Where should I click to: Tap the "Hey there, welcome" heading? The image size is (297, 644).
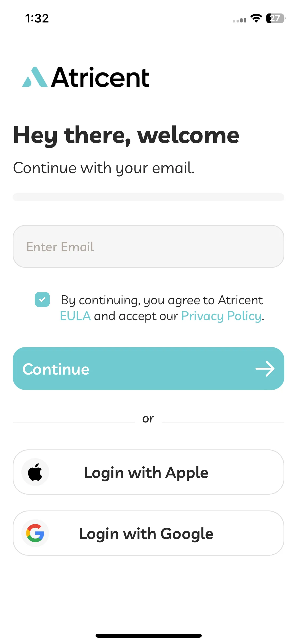point(126,135)
